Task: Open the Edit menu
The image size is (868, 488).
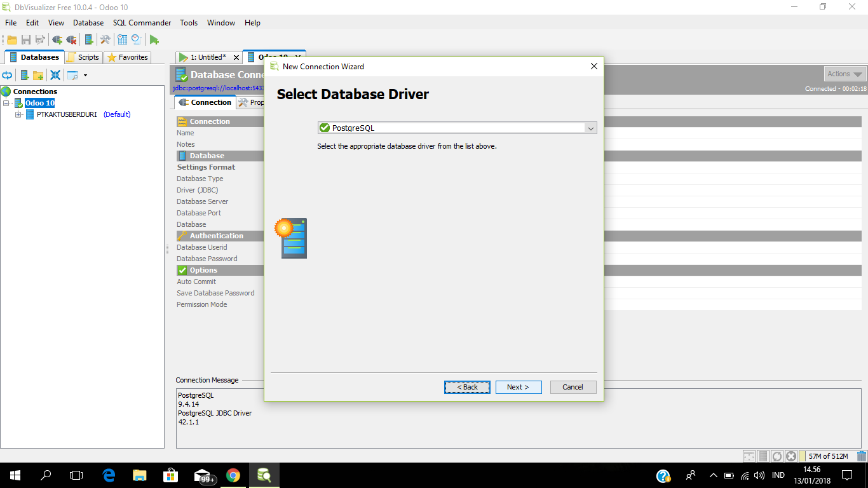Action: pyautogui.click(x=32, y=22)
